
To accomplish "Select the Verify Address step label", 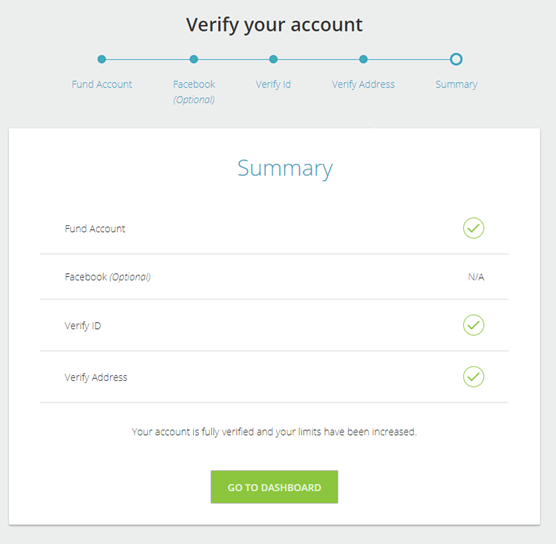I will click(x=363, y=84).
